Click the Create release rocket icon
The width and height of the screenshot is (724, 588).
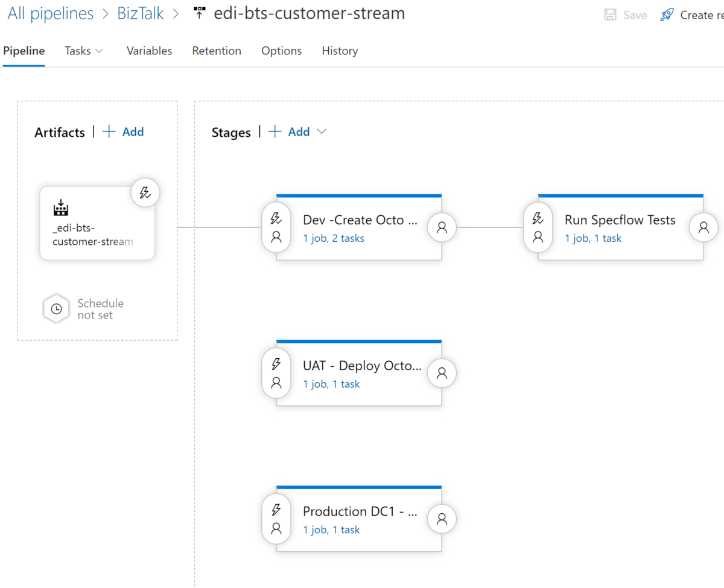[x=666, y=13]
